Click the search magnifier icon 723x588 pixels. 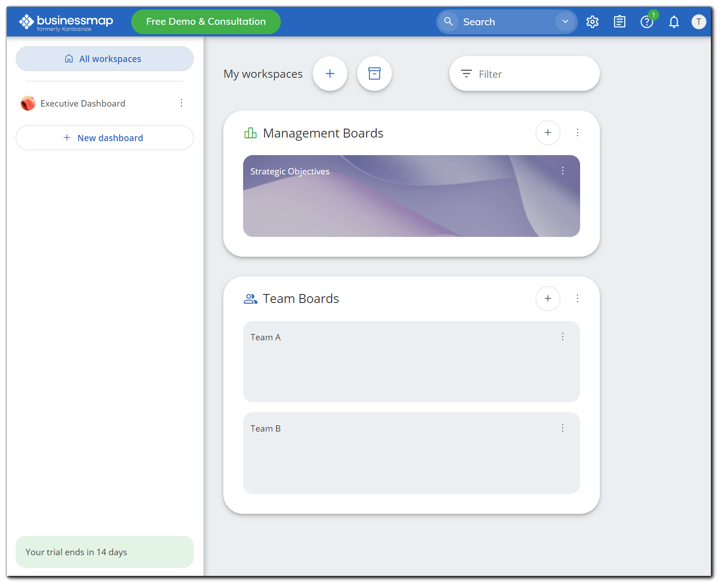(x=448, y=22)
